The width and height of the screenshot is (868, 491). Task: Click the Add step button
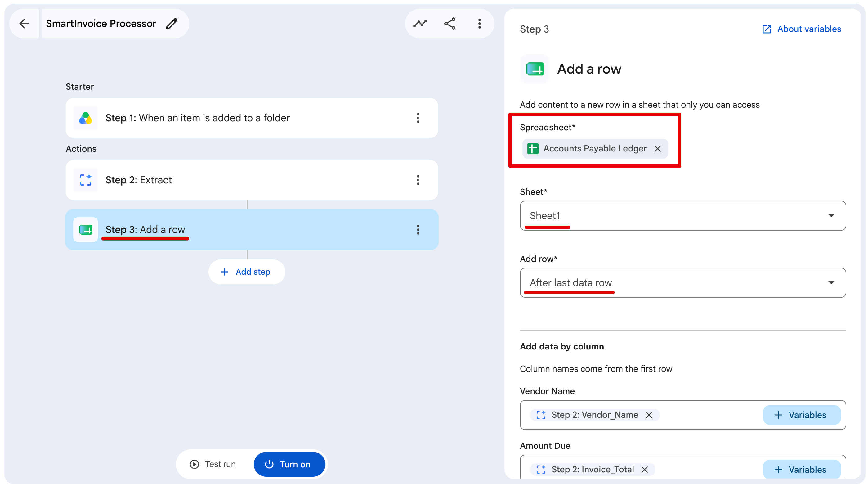click(x=247, y=272)
